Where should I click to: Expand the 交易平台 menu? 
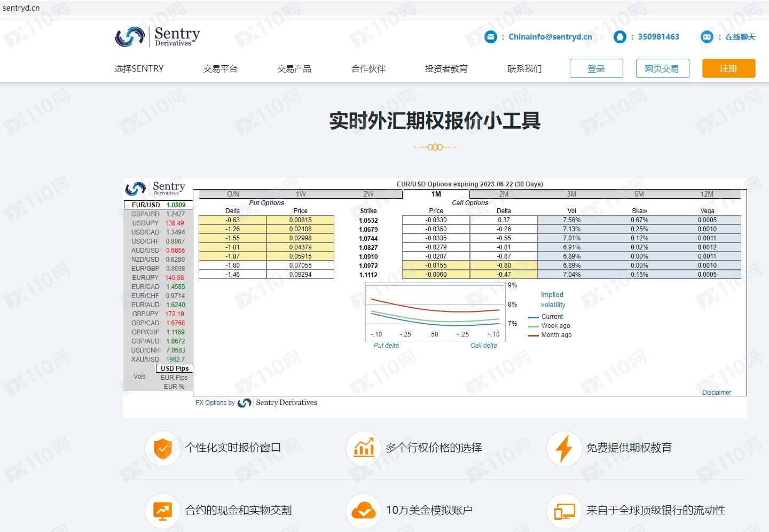220,68
